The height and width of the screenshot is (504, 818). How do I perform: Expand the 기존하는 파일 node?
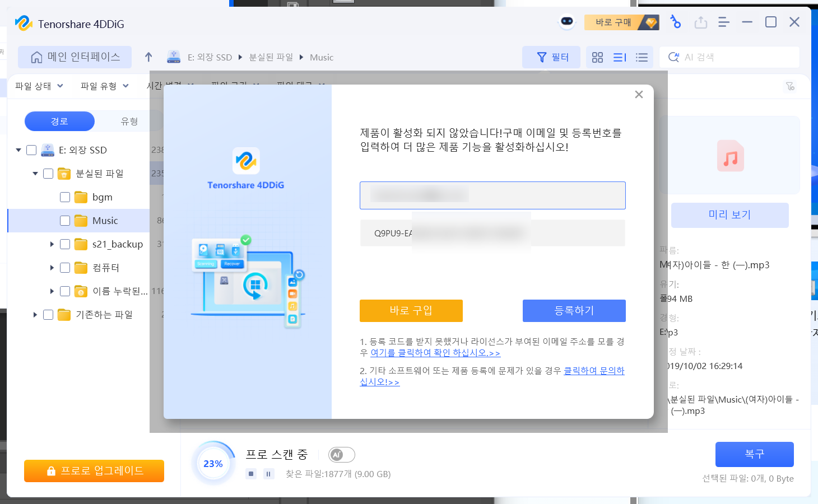point(35,315)
